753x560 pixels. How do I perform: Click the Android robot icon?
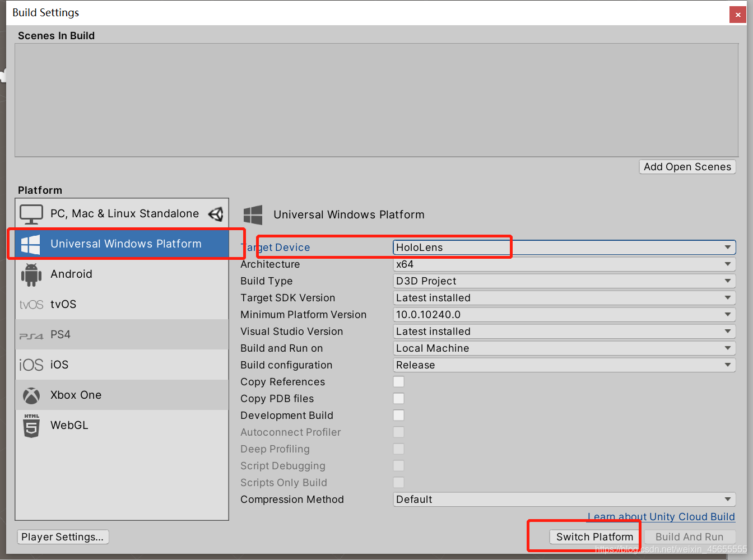(x=31, y=274)
